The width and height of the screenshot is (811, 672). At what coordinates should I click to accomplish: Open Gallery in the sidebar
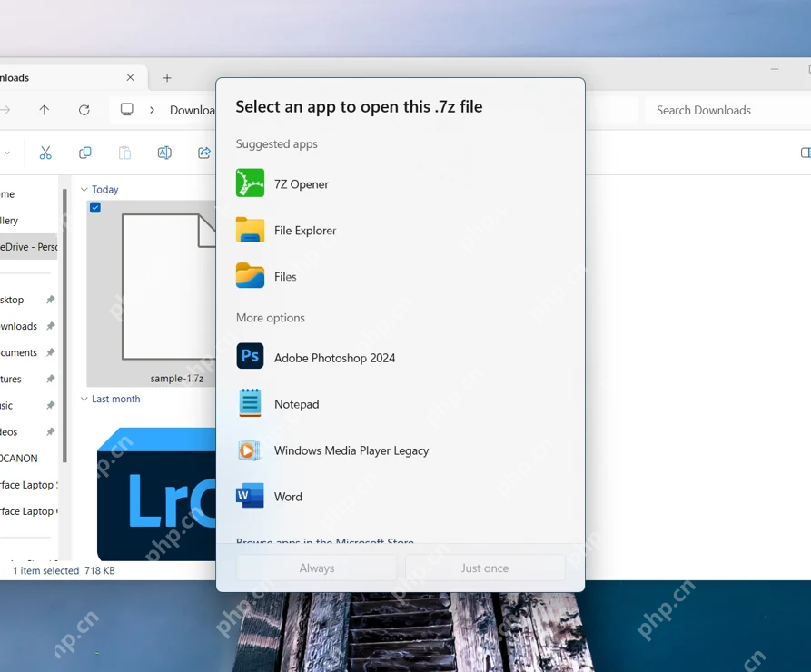click(9, 221)
